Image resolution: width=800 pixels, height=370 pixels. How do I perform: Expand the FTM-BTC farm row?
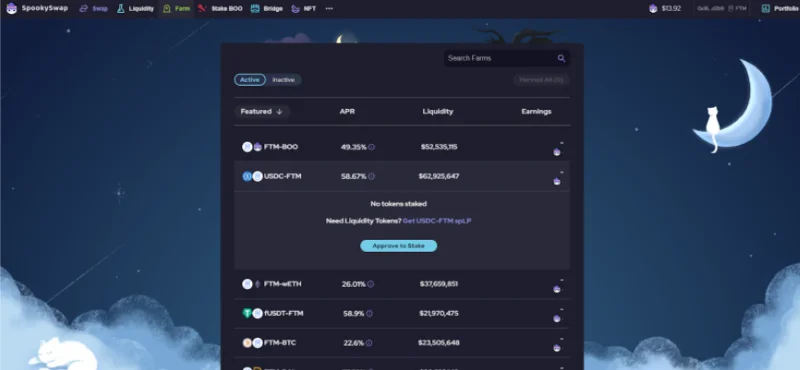coord(402,343)
